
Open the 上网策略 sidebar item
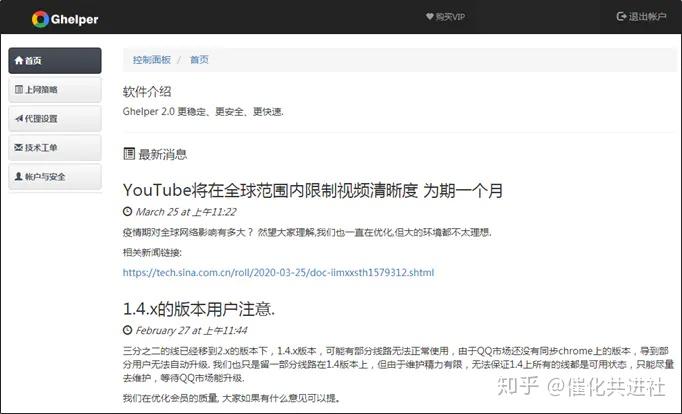click(x=55, y=90)
